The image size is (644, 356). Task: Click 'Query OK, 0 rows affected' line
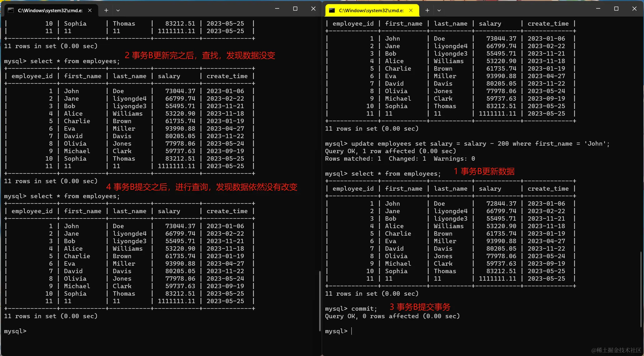click(392, 316)
